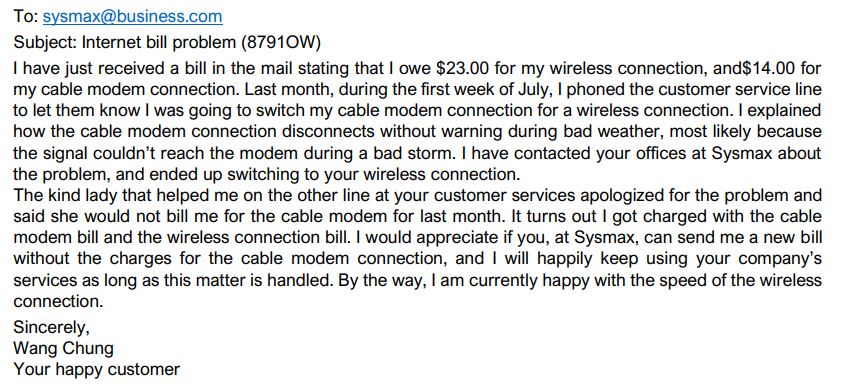Click the word "July" in the paragraph

point(535,89)
